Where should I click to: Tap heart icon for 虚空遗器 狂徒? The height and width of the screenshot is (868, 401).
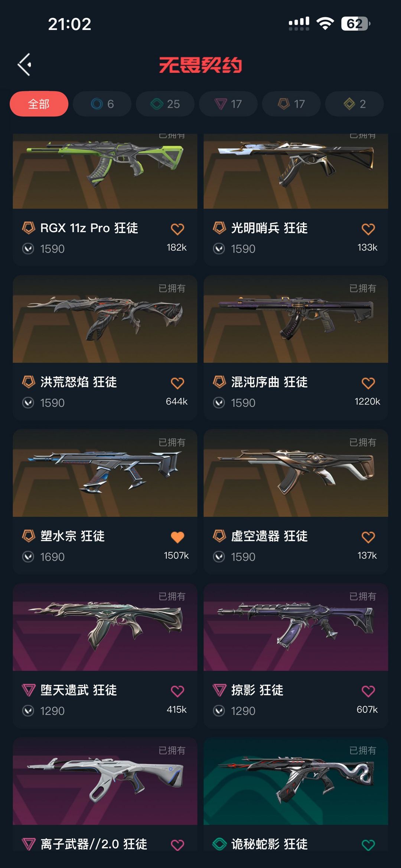pos(368,537)
